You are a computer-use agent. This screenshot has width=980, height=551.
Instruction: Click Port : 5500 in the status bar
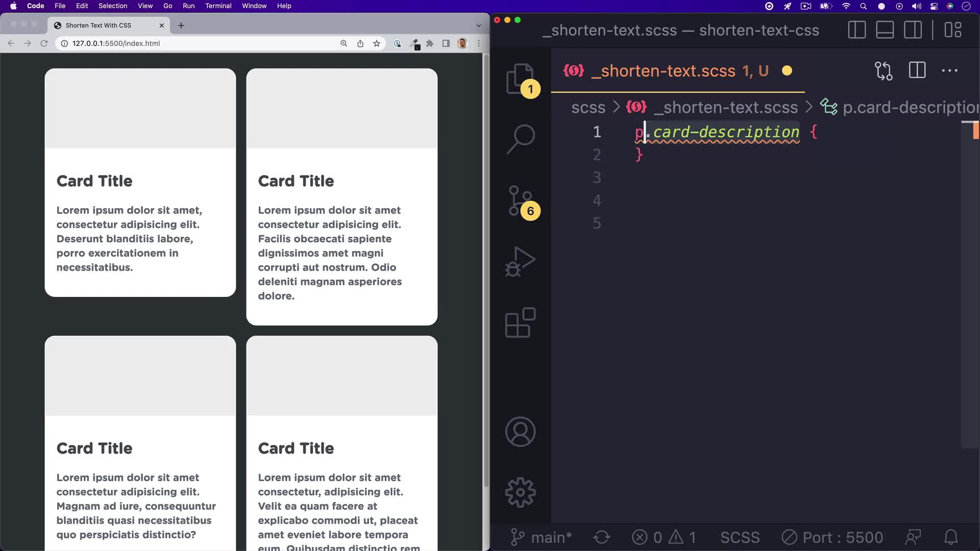pos(832,537)
